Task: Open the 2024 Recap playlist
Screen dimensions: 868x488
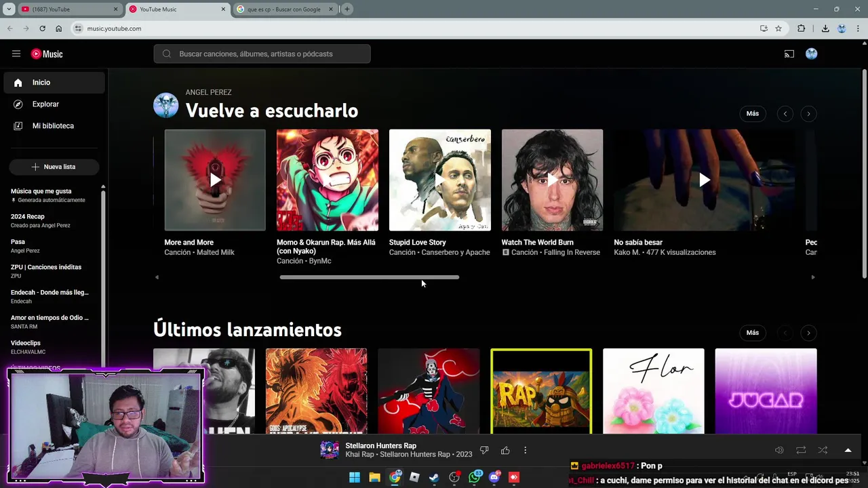Action: (51, 220)
